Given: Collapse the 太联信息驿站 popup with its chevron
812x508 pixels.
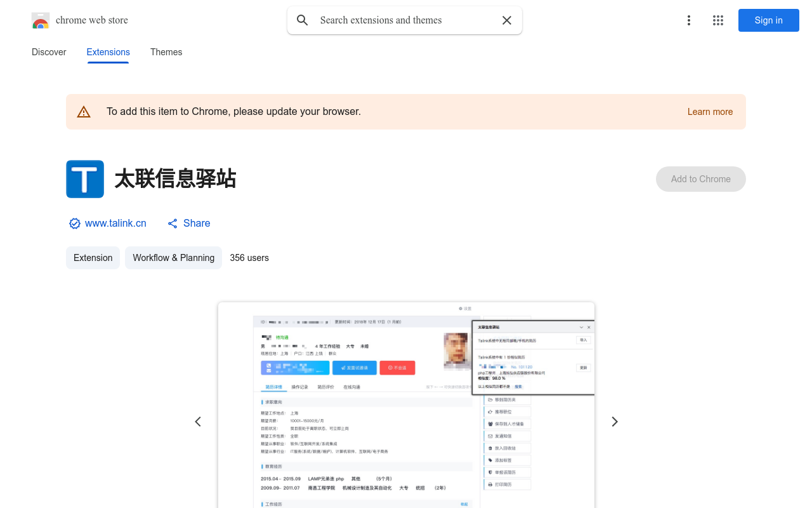Looking at the screenshot, I should [x=582, y=327].
